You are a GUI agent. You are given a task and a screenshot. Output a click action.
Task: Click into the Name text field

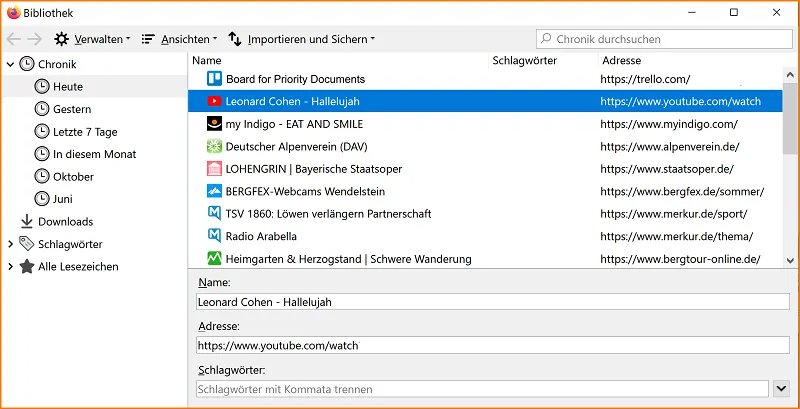pos(493,302)
